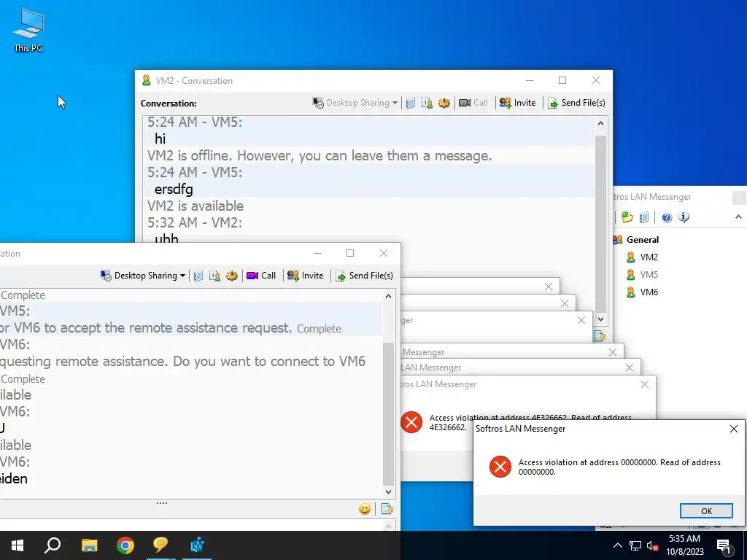Click the front conversation scrollbar down arrow
Viewport: 747px width, 560px height.
point(388,492)
